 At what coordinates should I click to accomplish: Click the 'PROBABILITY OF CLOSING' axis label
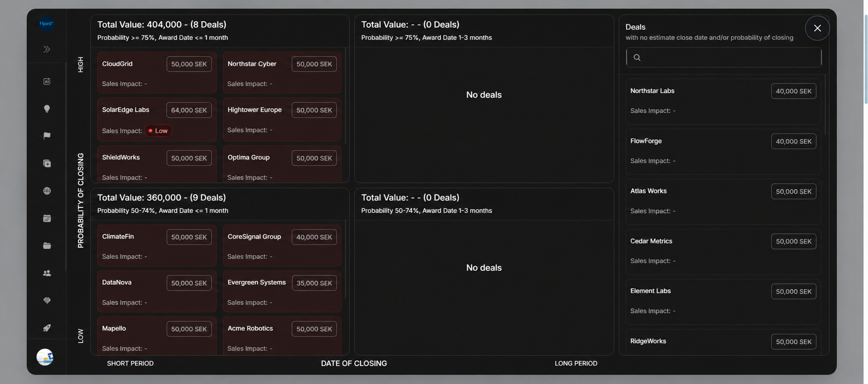tap(81, 201)
